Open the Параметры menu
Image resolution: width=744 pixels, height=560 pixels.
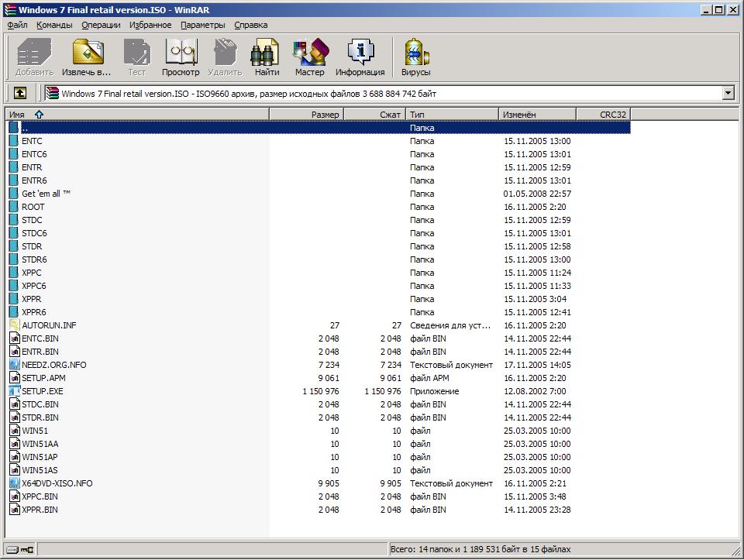(202, 25)
